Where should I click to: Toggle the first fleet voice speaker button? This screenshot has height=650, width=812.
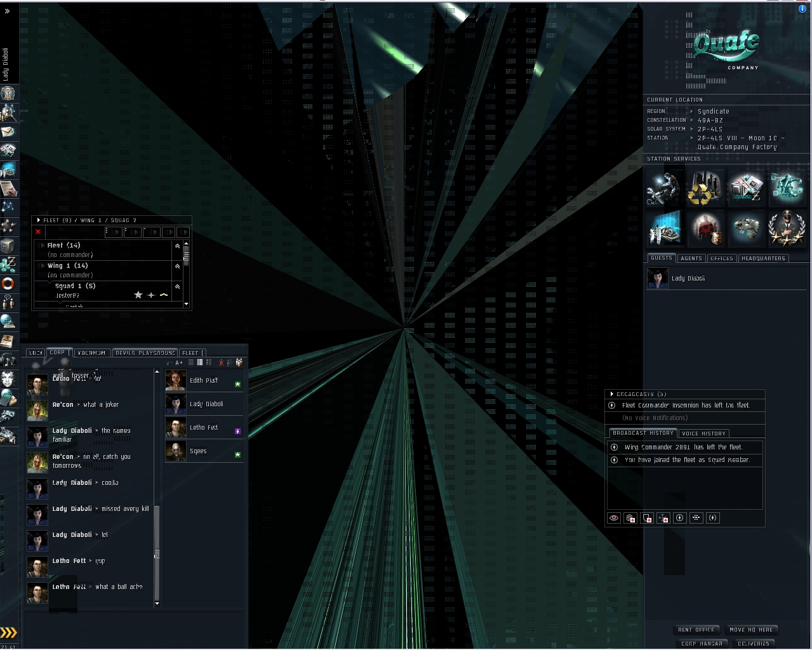(x=113, y=232)
